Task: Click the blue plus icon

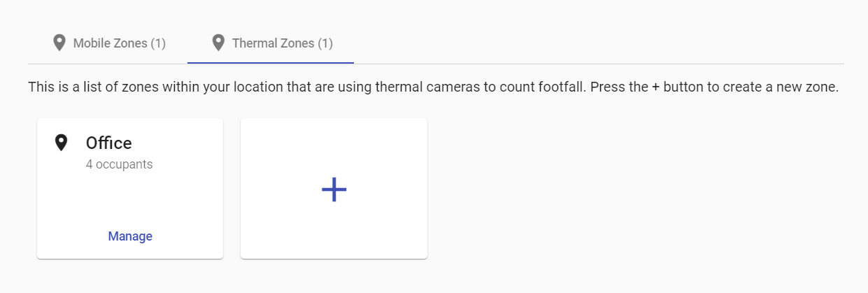Action: (334, 189)
